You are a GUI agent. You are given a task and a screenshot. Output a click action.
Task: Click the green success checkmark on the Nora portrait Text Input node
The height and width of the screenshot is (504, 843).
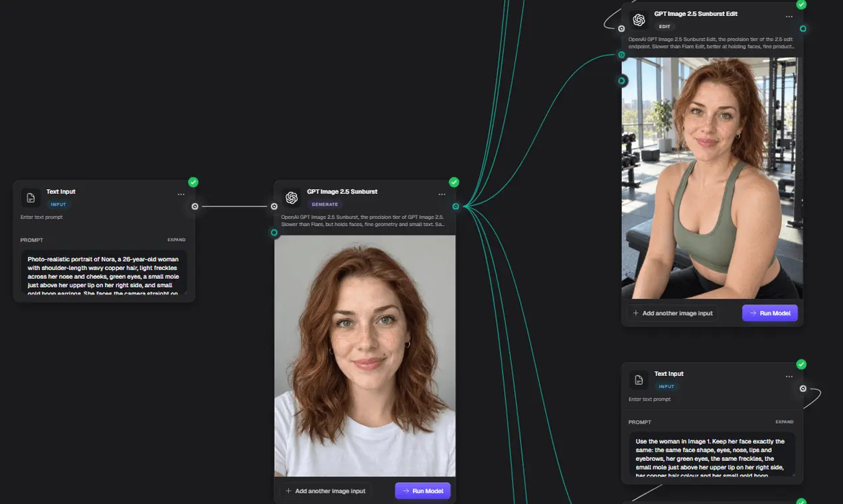point(193,182)
